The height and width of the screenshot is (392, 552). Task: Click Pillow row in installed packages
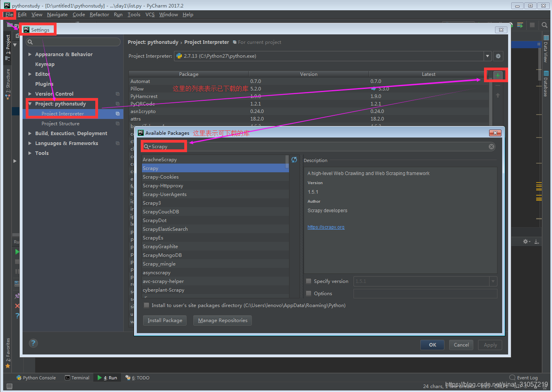tap(308, 89)
